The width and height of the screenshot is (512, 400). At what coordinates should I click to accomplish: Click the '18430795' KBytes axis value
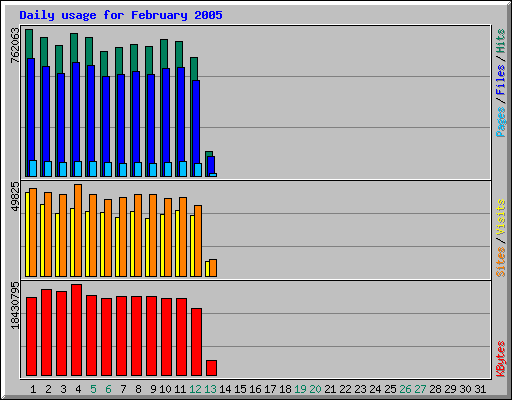(15, 305)
